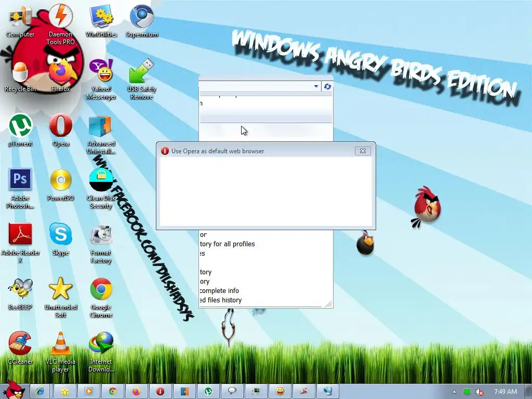Viewport: 532px width, 399px height.
Task: Show hidden system tray icons
Action: pyautogui.click(x=454, y=392)
